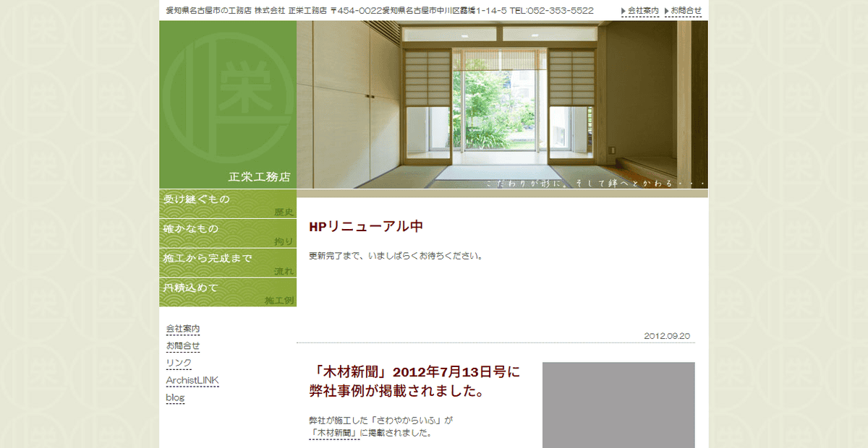This screenshot has width=868, height=448.
Task: Open the お問合せ link in the sidebar
Action: tap(183, 345)
